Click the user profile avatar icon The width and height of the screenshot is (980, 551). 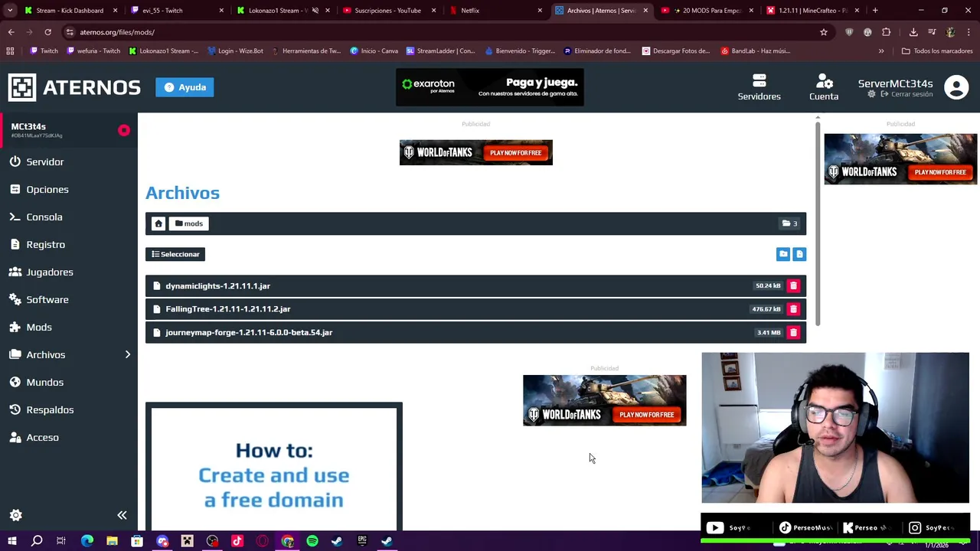[956, 87]
